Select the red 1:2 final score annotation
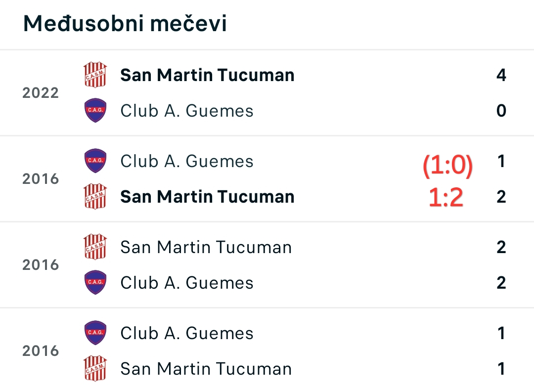Viewport: 534px width, 392px height. [446, 198]
